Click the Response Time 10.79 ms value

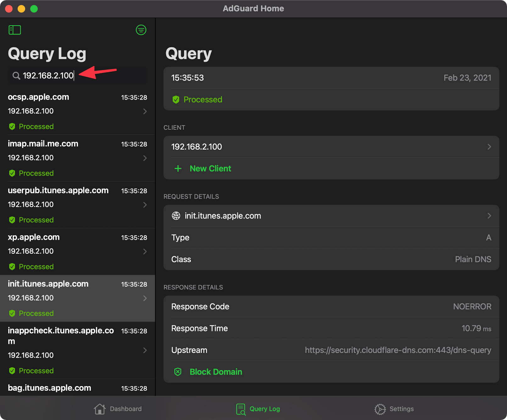(476, 328)
